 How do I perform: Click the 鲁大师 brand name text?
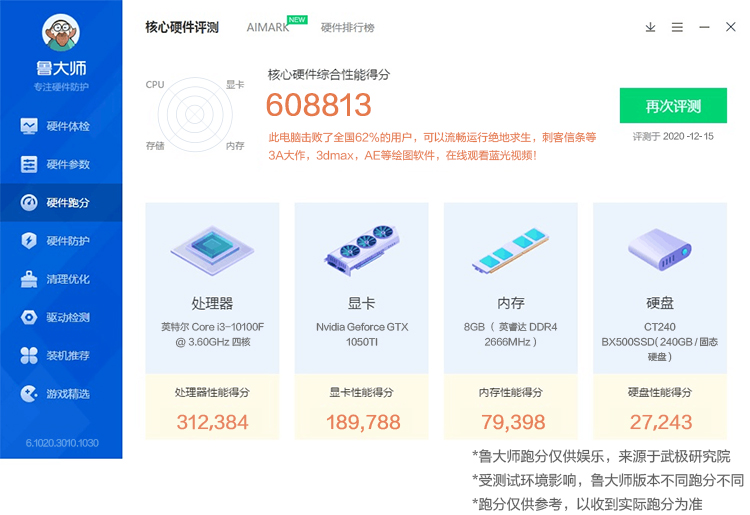click(61, 68)
